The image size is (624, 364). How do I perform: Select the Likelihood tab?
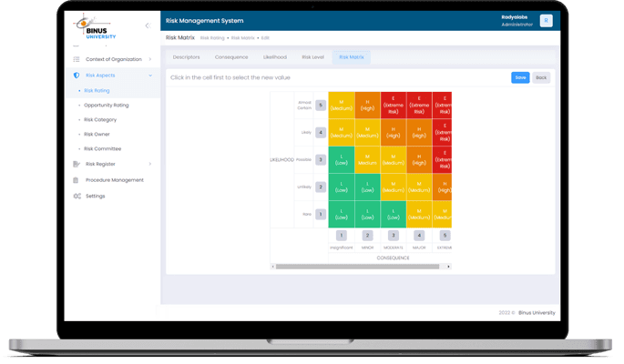(274, 56)
